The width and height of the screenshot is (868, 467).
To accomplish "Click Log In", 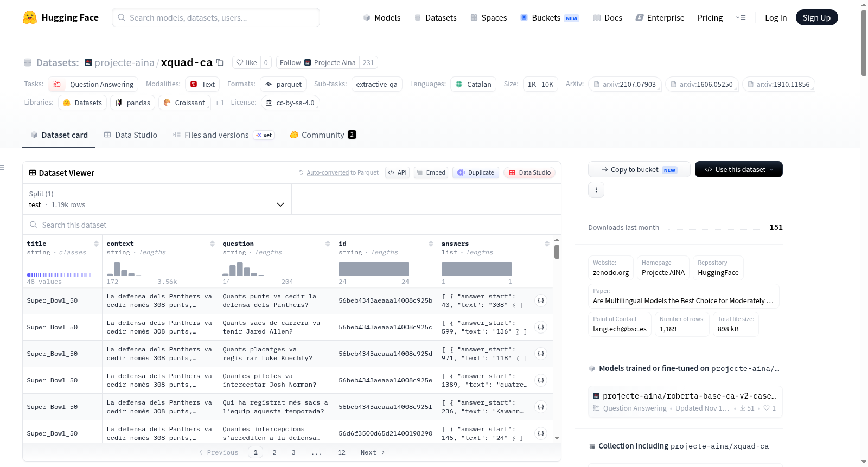I will [x=776, y=17].
